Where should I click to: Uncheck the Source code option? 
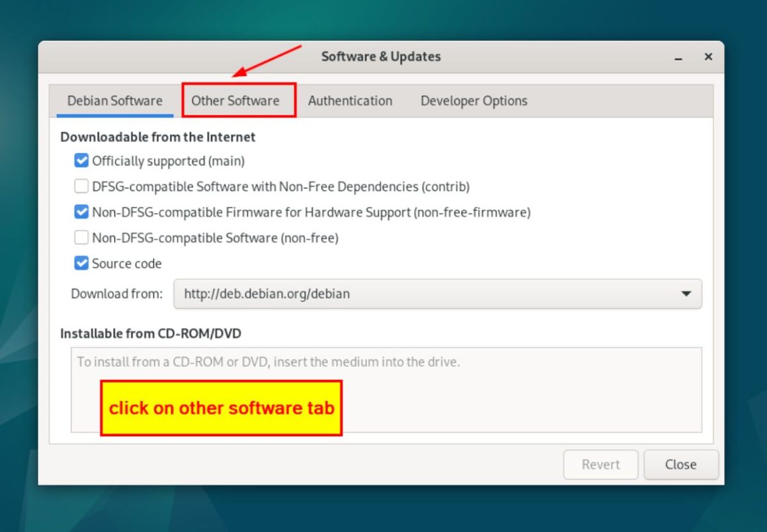pyautogui.click(x=81, y=263)
